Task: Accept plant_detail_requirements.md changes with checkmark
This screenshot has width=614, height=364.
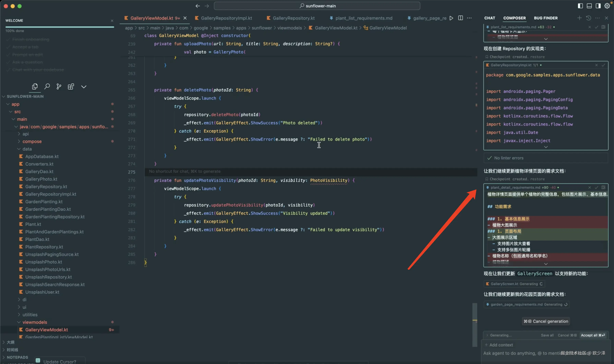Action: click(x=597, y=187)
